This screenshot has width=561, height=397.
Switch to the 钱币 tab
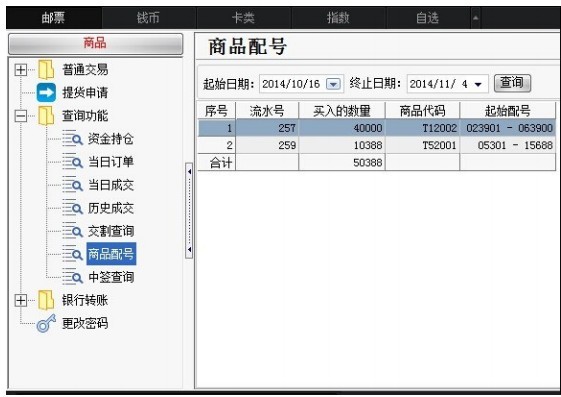[148, 18]
